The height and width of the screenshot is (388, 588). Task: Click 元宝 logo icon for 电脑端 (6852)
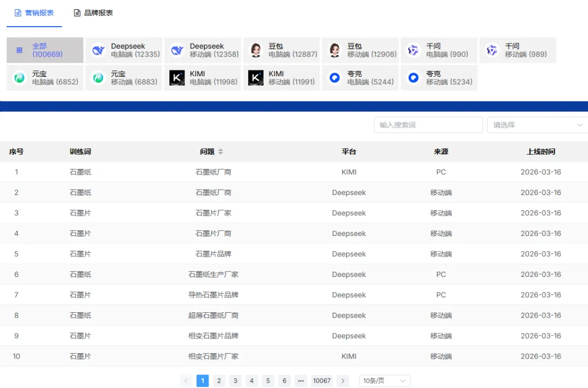click(20, 78)
